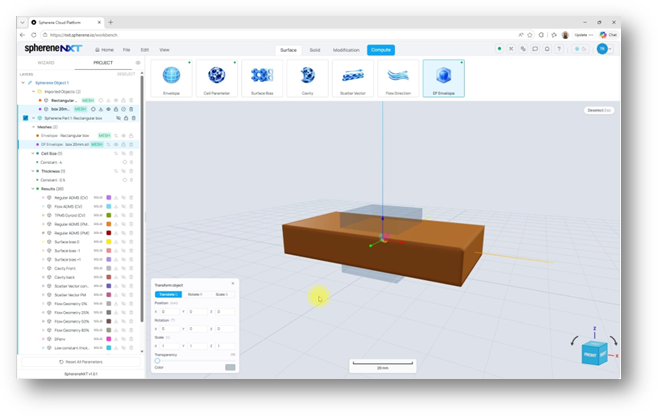Delete the Flow ADMS (CV) result

pos(131,207)
